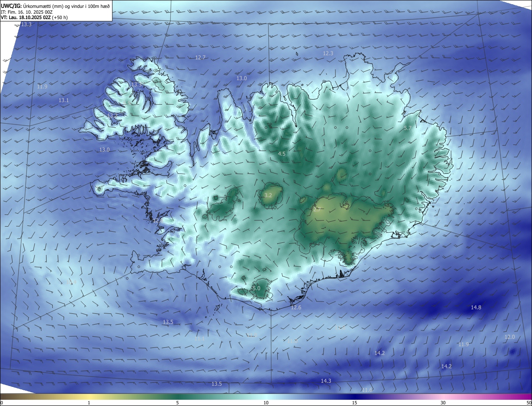Click the 5 tick label on the legend
This screenshot has height=406, width=532.
pos(177,403)
